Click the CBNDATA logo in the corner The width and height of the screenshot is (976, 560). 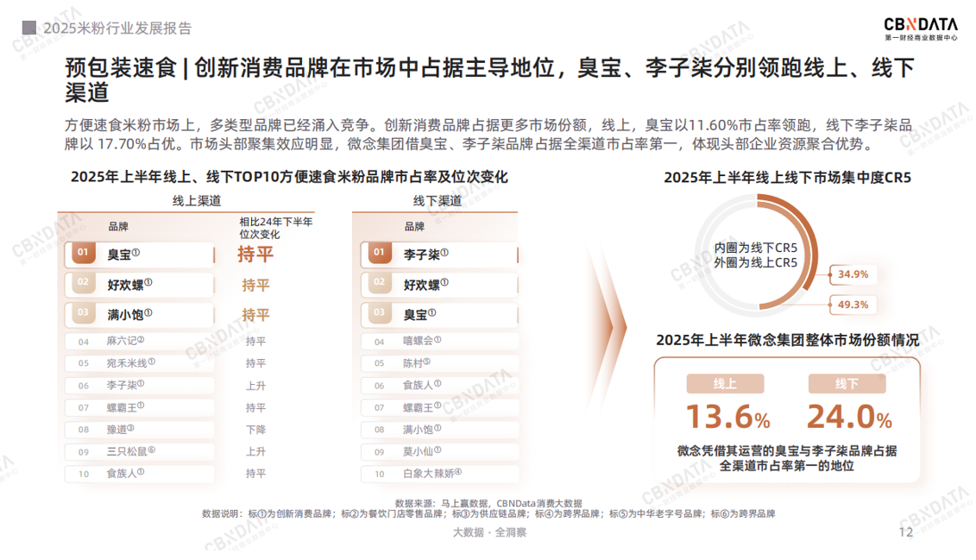[921, 28]
